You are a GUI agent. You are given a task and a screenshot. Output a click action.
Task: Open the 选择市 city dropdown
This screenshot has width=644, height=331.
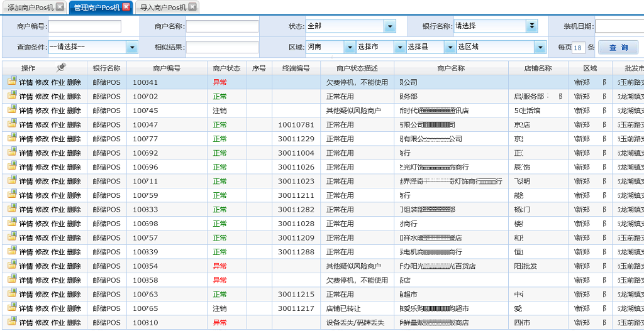coord(399,47)
